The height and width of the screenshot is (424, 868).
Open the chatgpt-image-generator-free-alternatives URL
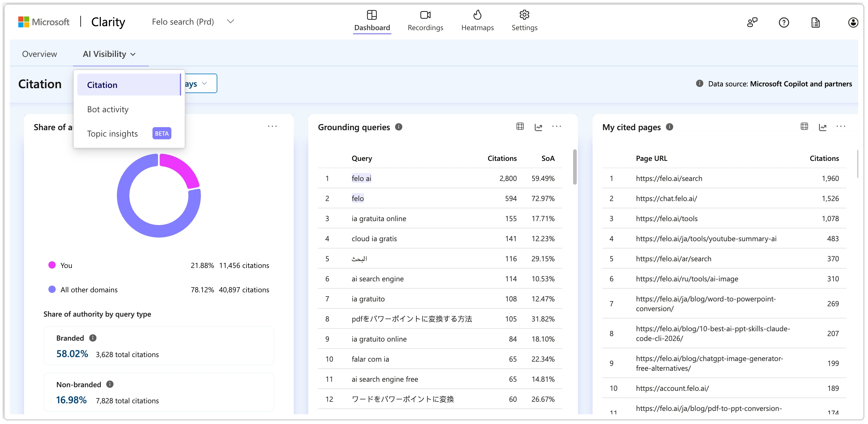click(x=709, y=363)
